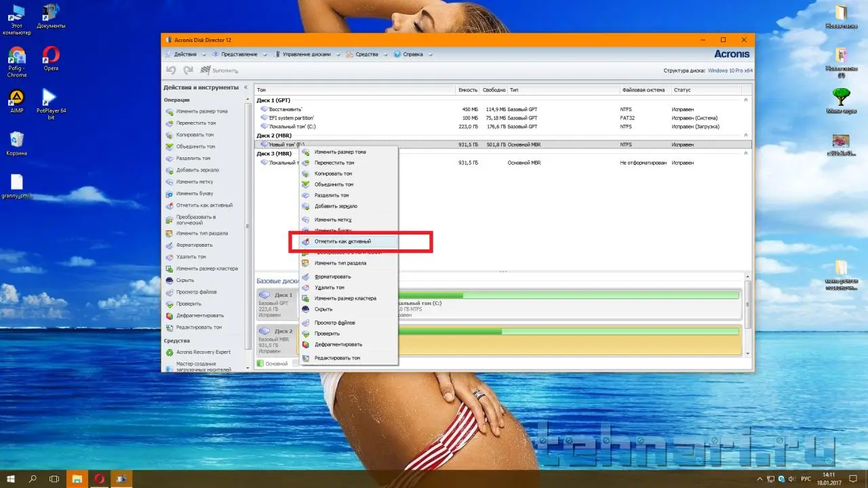Click Отметить как активный in the Операции sidebar
The height and width of the screenshot is (488, 868).
199,205
